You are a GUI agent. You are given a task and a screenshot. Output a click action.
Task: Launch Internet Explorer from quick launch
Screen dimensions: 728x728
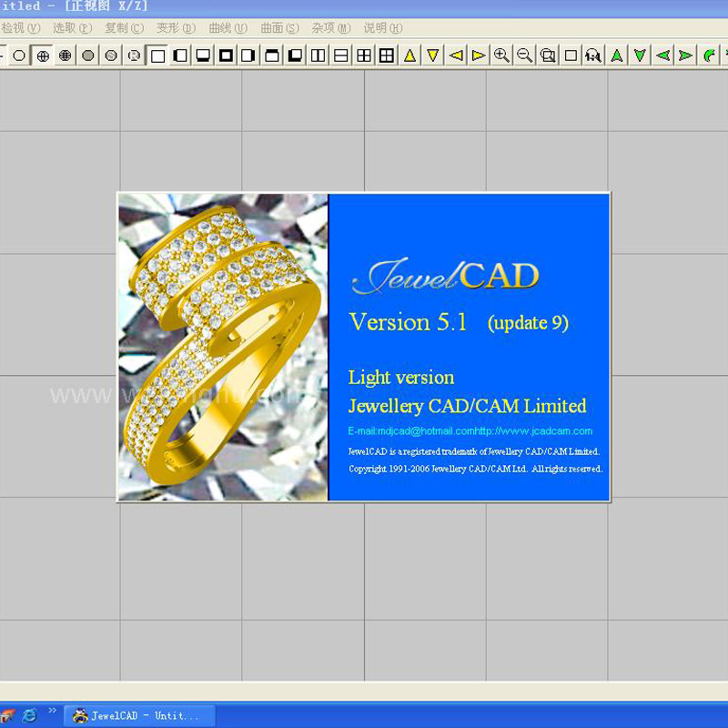[29, 715]
